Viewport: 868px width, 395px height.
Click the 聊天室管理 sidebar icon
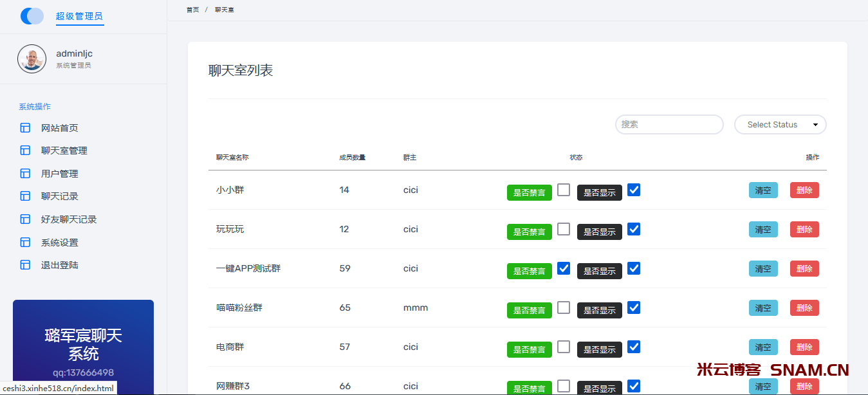pos(25,150)
